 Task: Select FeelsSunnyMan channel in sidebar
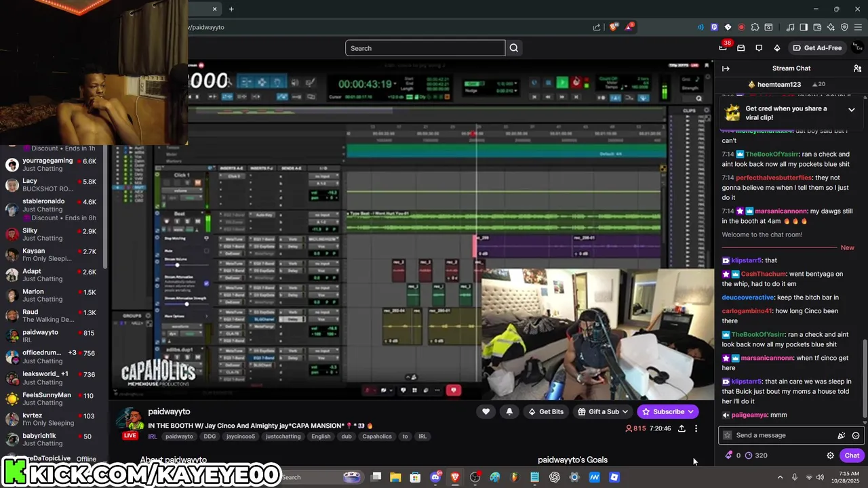tap(52, 399)
